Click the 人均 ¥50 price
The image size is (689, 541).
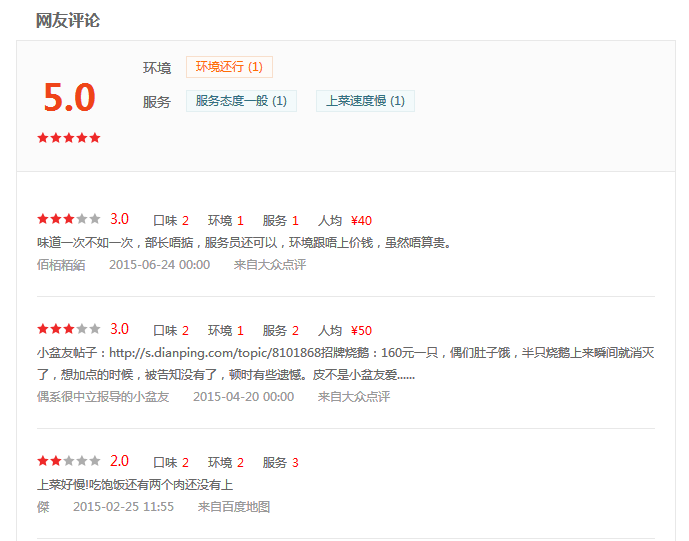(x=345, y=331)
